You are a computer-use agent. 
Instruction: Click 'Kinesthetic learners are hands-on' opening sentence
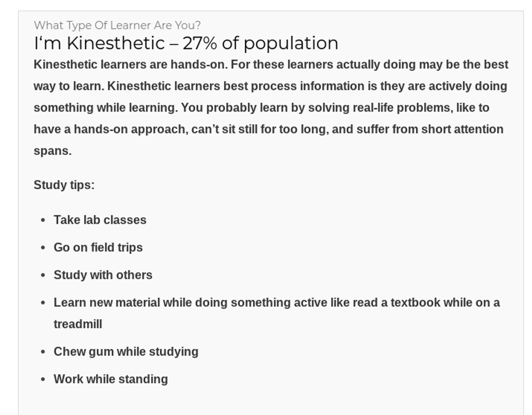tap(131, 65)
